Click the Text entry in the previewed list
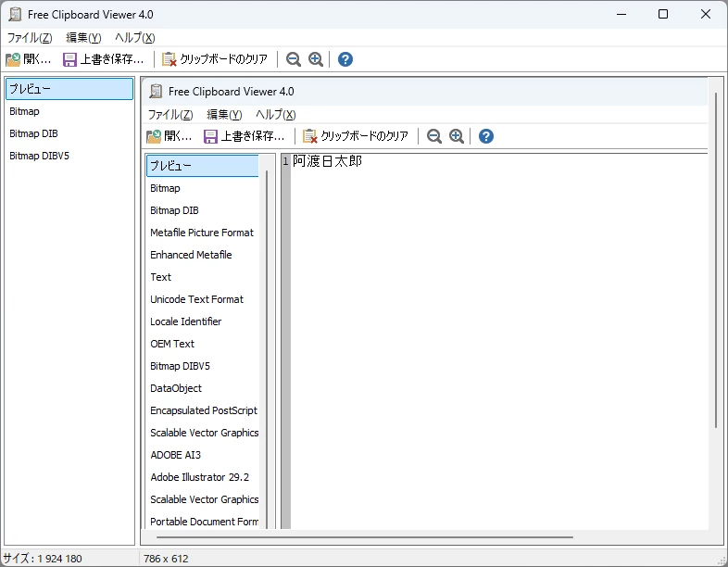 coord(160,277)
